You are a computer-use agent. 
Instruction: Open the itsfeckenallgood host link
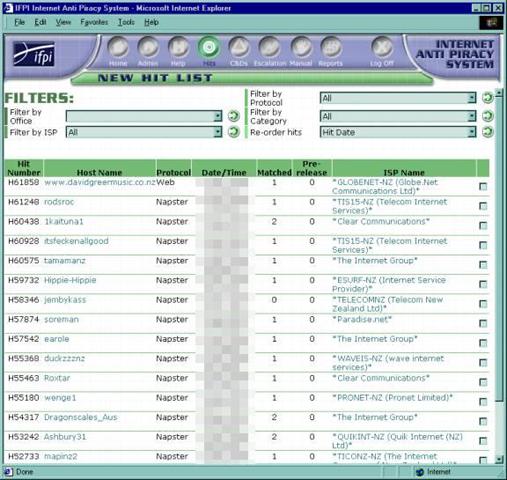[x=76, y=241]
